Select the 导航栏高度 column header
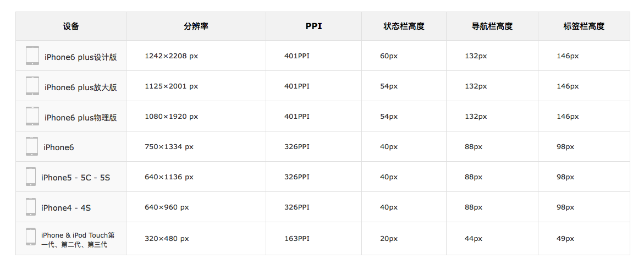The height and width of the screenshot is (269, 644). click(x=492, y=26)
